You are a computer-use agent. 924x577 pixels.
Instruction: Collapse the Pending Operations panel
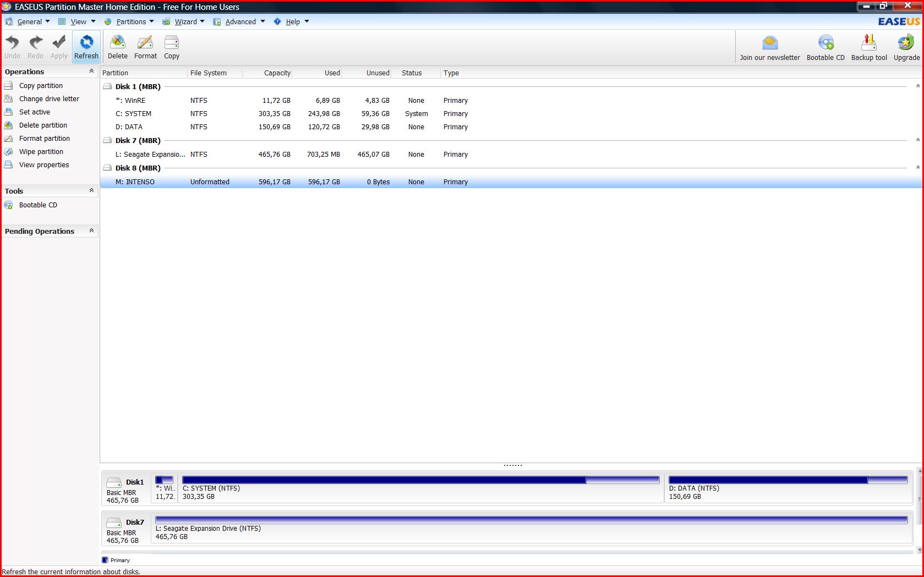[x=91, y=231]
